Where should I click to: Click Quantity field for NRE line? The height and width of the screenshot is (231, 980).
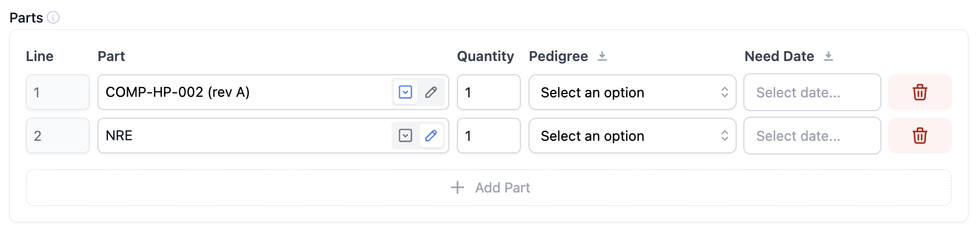click(488, 136)
